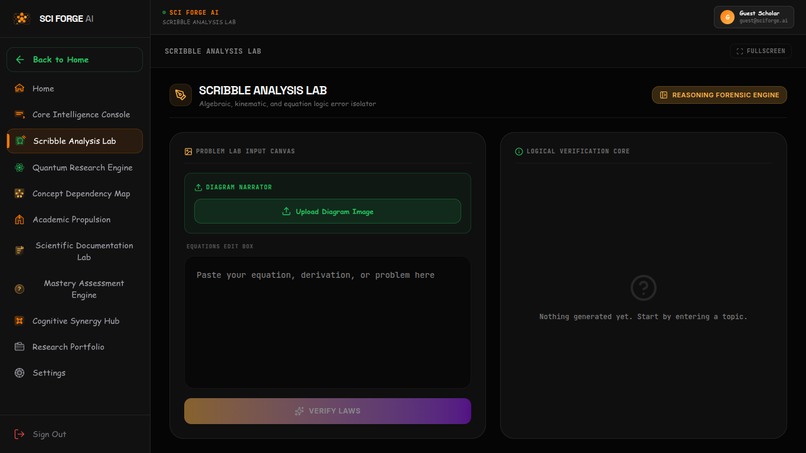Click Upload Diagram Image button
The image size is (806, 453).
pos(327,211)
